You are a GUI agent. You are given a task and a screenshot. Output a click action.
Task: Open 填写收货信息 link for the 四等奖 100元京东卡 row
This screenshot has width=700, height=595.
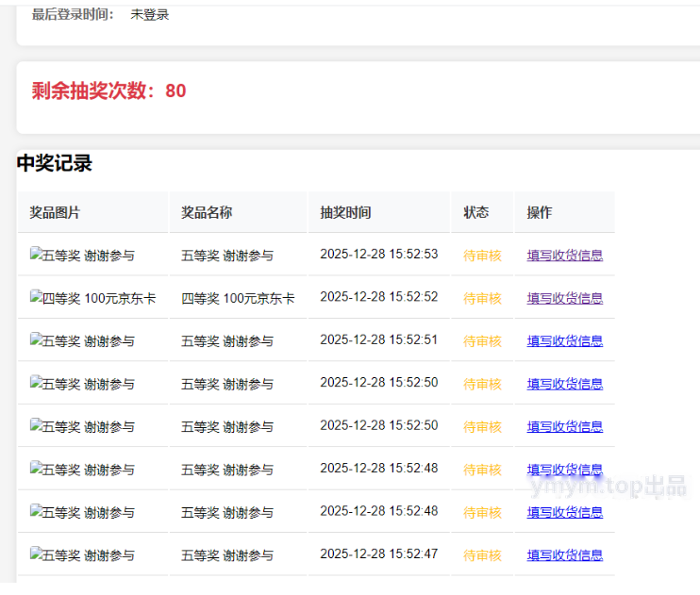565,298
